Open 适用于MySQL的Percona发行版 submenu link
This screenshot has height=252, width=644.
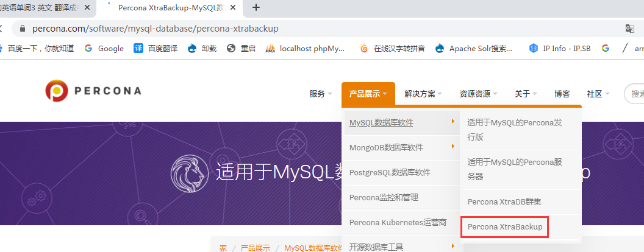coord(515,130)
